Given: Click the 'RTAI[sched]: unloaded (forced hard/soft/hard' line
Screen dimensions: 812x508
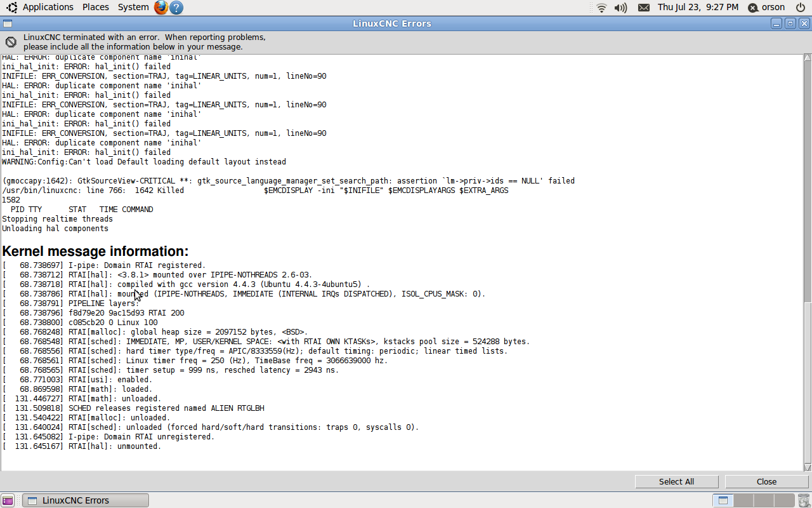Looking at the screenshot, I should tap(211, 427).
